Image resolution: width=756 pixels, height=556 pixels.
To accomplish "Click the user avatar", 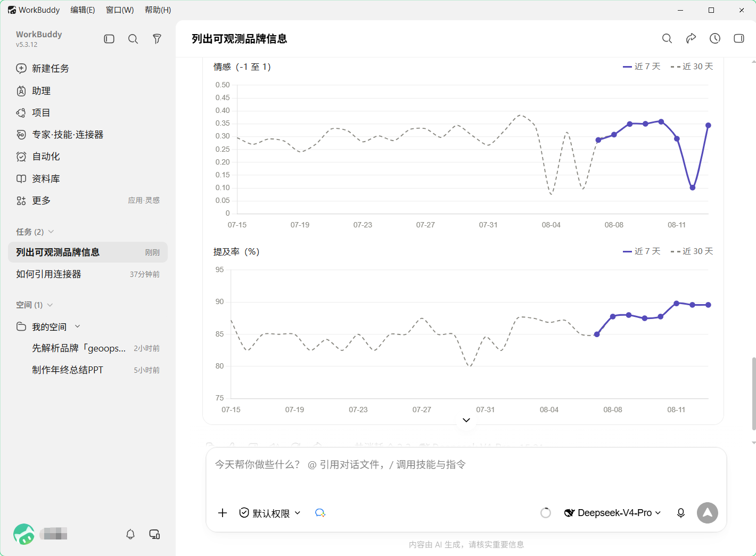I will (x=24, y=534).
